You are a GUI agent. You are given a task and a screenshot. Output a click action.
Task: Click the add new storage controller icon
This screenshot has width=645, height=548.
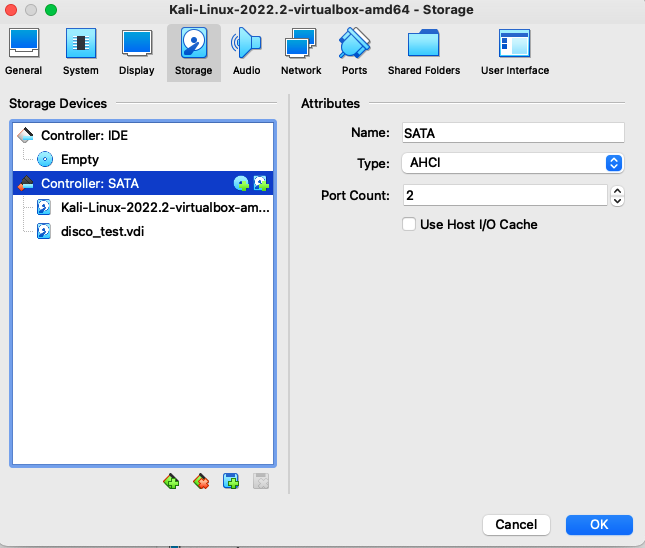(171, 481)
